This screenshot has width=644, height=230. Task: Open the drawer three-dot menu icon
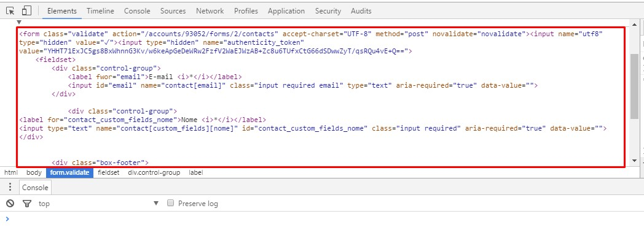10,187
